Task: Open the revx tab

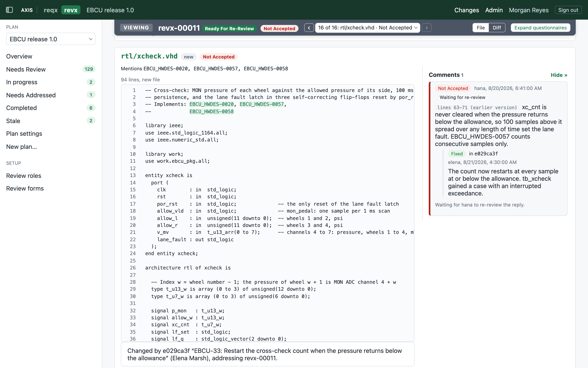Action: [71, 10]
